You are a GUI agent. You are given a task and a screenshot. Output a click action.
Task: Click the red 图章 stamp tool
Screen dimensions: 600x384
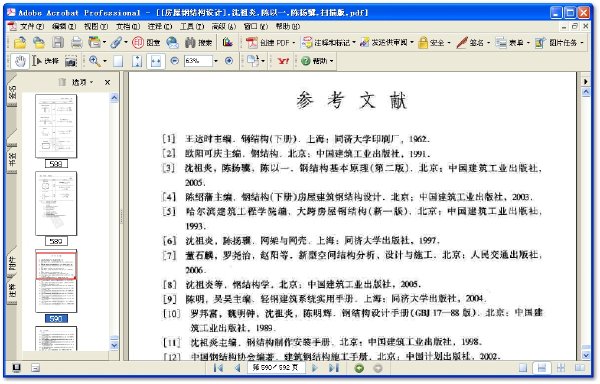(x=146, y=42)
